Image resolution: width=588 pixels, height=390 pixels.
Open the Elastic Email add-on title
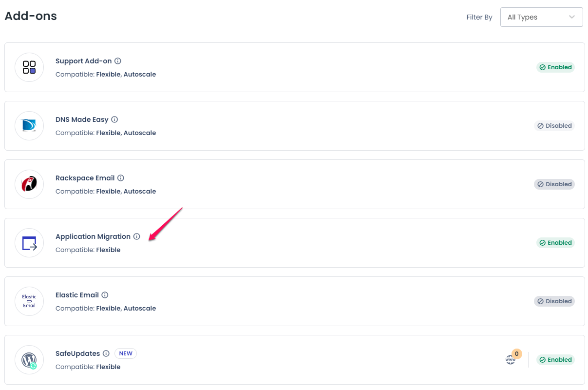77,295
